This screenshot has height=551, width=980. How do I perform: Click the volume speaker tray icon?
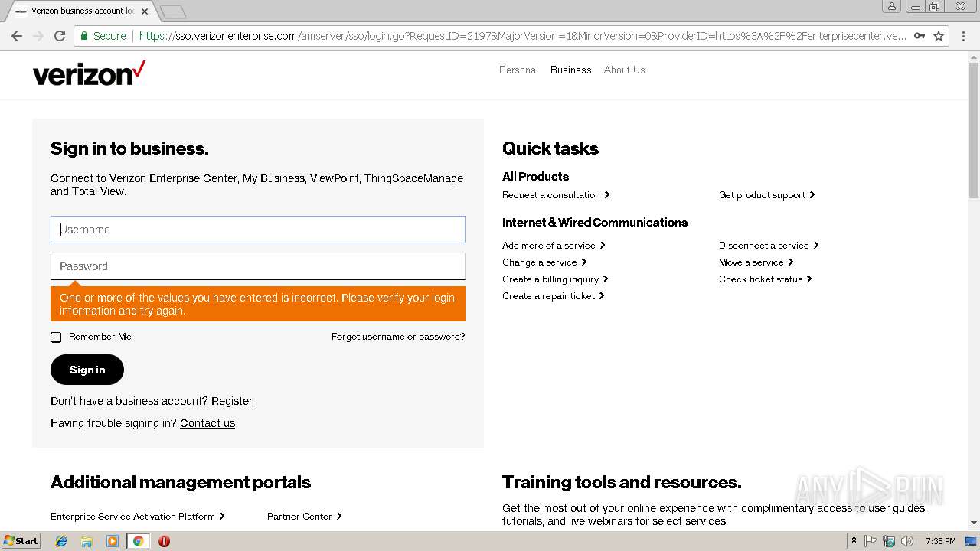tap(907, 541)
